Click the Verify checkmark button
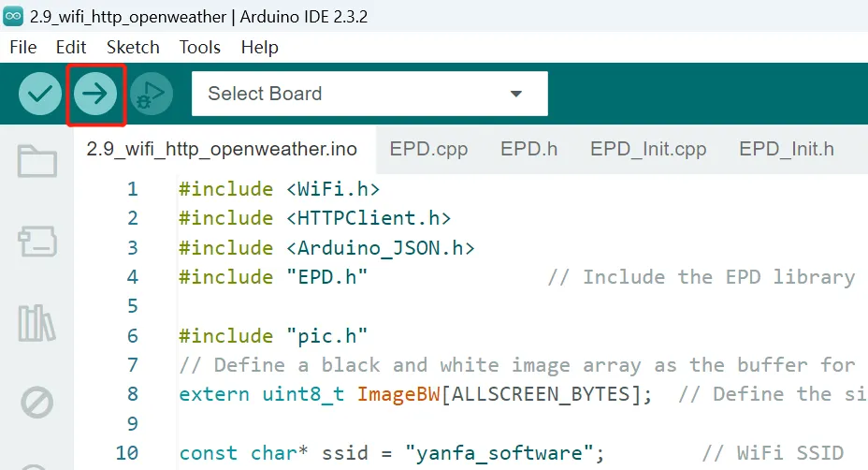 [x=40, y=94]
